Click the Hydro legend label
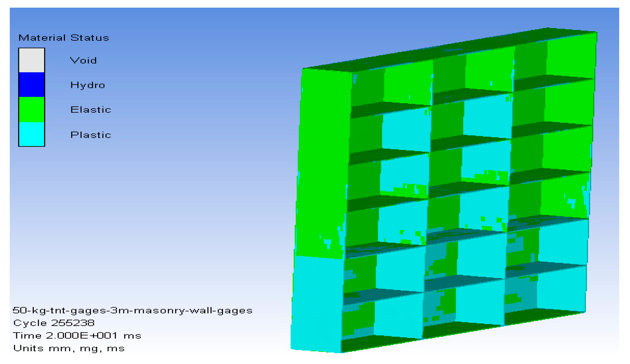Screen dimensions: 630x364 (x=88, y=85)
